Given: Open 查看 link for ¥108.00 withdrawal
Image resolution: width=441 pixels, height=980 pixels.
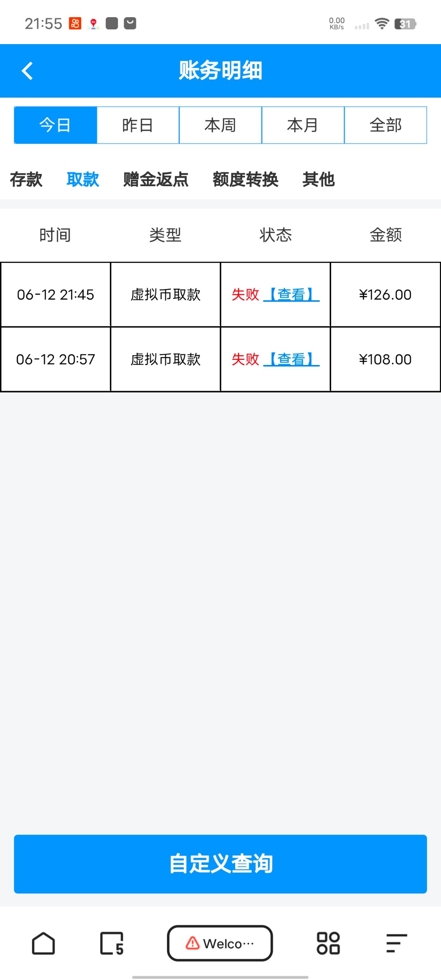Looking at the screenshot, I should pos(292,359).
